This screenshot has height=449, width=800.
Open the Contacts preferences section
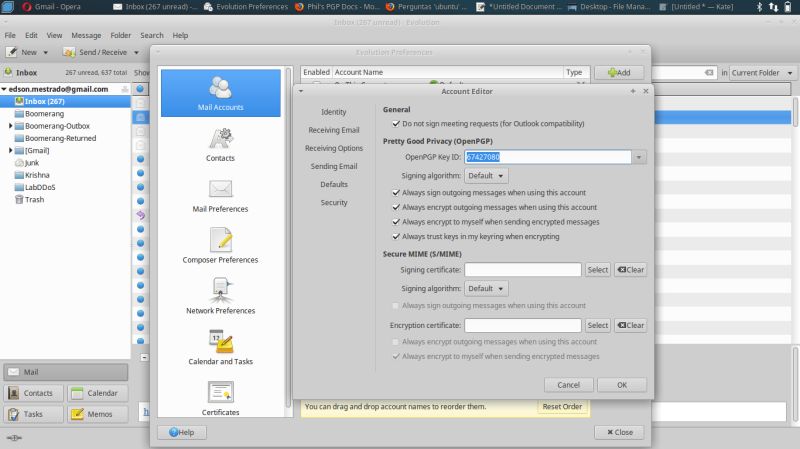click(x=220, y=145)
